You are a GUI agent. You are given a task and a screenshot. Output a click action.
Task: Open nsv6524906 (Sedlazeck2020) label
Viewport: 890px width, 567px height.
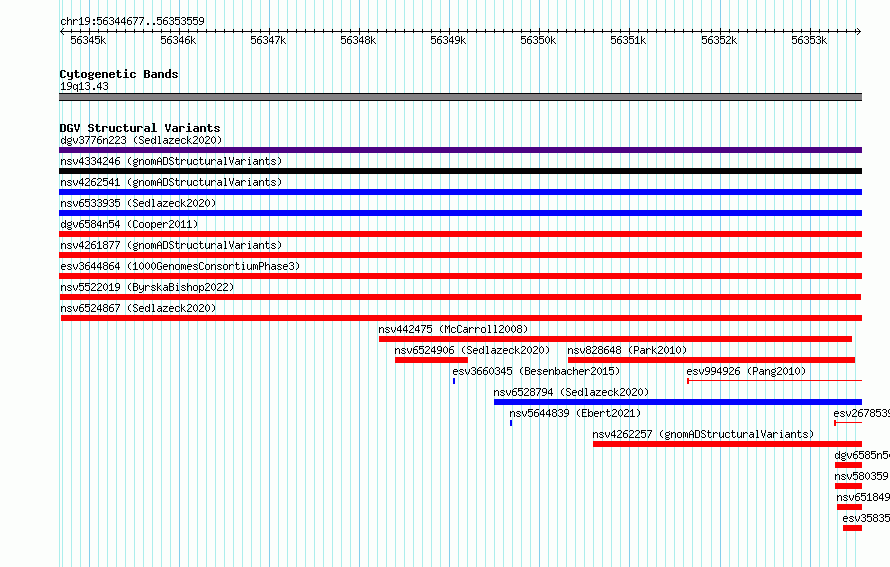pos(472,350)
